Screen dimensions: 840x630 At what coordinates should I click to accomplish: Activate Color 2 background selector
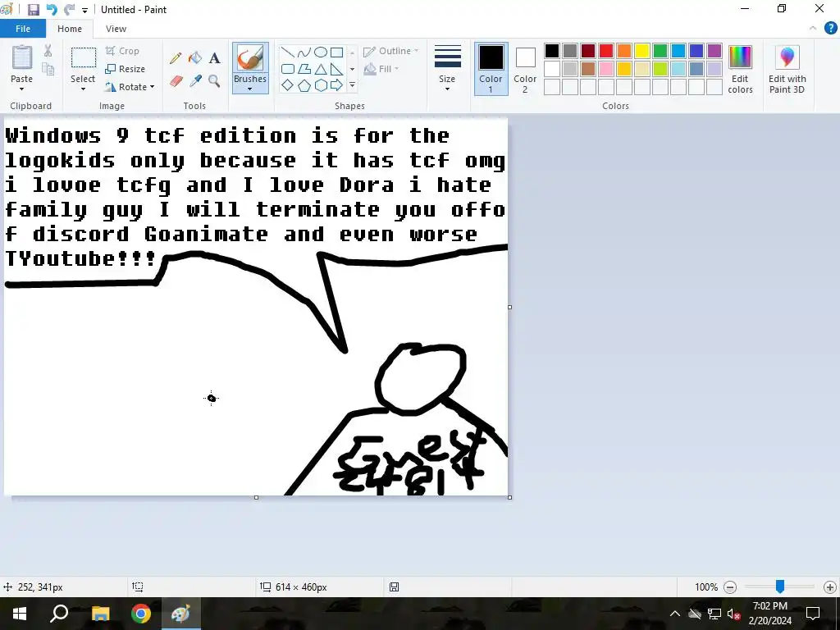click(525, 69)
